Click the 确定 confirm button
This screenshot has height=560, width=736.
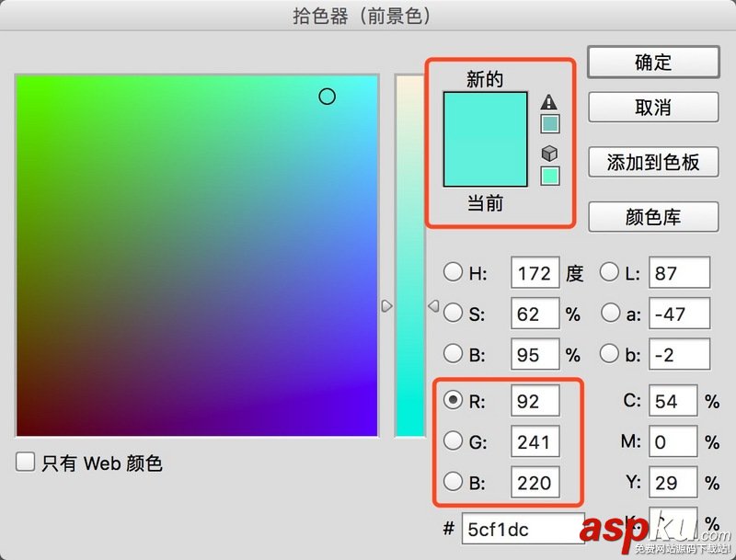click(652, 63)
